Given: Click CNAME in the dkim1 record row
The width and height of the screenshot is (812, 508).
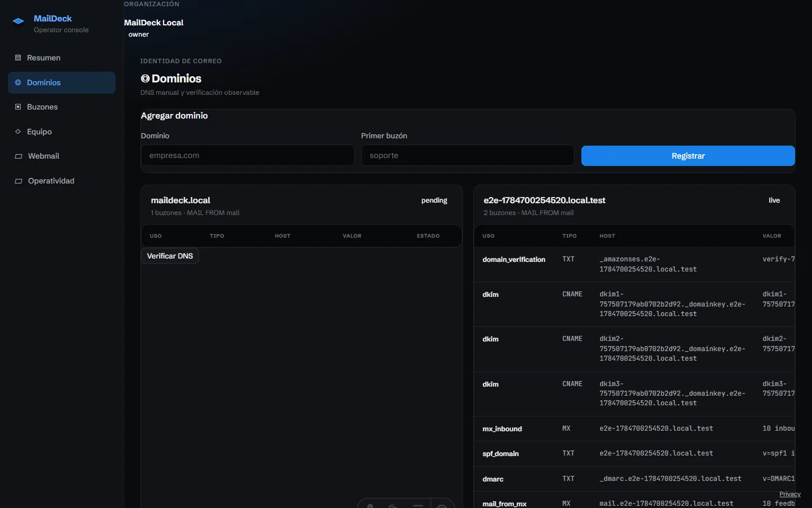Looking at the screenshot, I should point(572,294).
